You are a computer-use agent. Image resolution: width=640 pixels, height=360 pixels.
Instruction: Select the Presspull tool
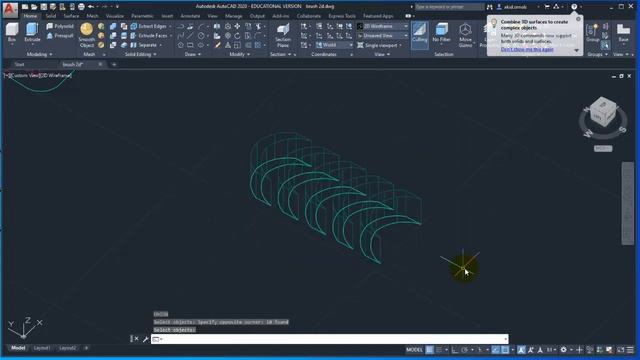tap(60, 36)
